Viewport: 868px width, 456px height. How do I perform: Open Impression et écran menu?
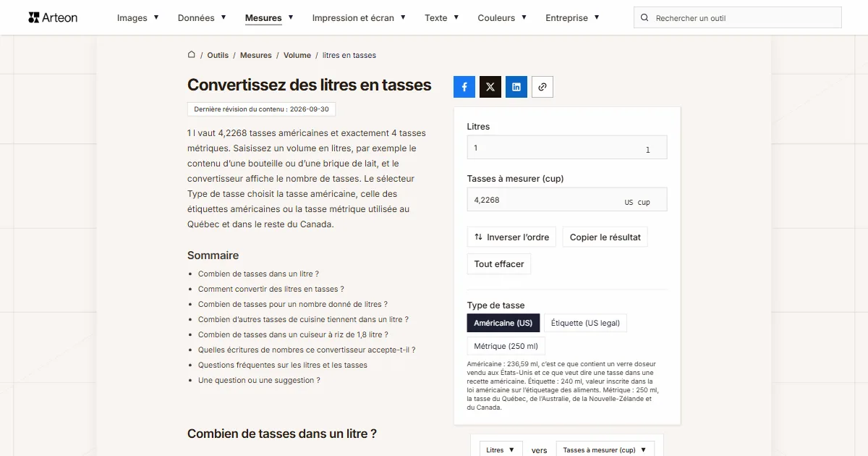pyautogui.click(x=359, y=17)
